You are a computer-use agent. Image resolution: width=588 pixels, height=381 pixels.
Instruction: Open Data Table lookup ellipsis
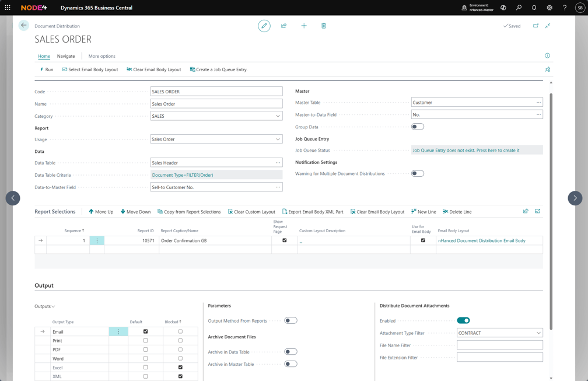click(278, 163)
